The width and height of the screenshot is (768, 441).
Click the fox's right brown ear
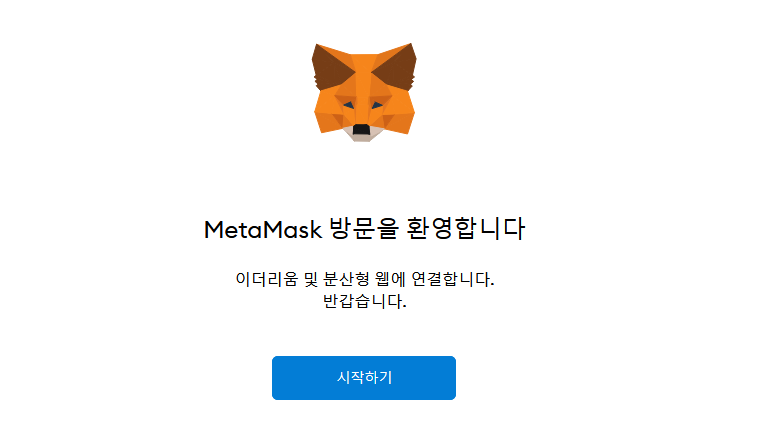(398, 67)
